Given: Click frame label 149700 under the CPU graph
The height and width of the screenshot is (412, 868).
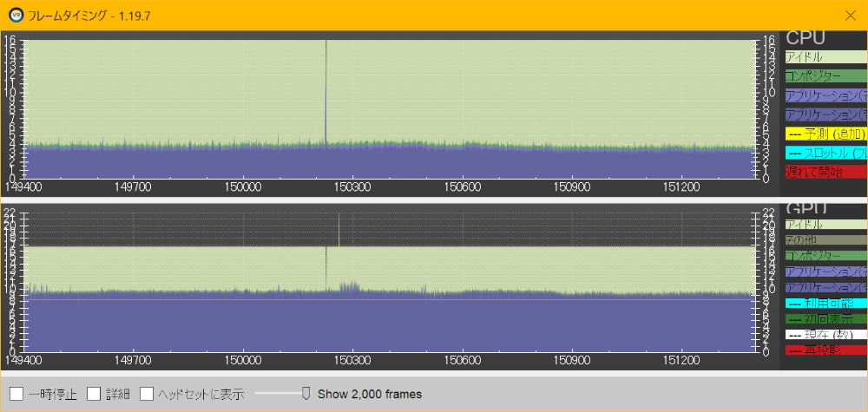Looking at the screenshot, I should click(x=134, y=187).
